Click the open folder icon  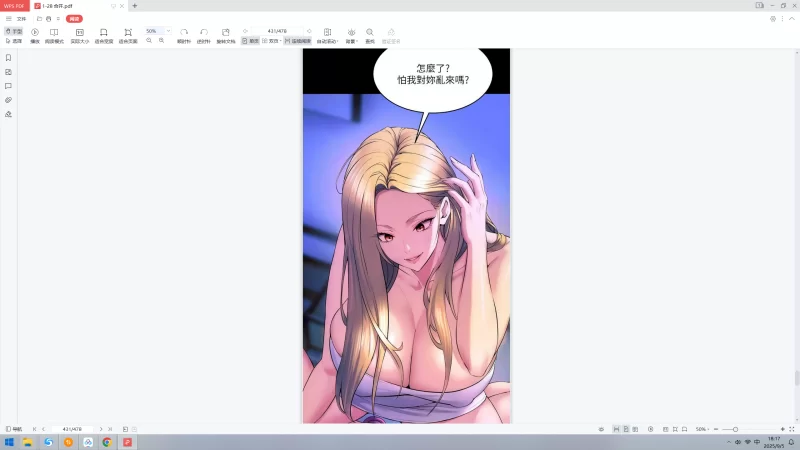click(x=39, y=19)
